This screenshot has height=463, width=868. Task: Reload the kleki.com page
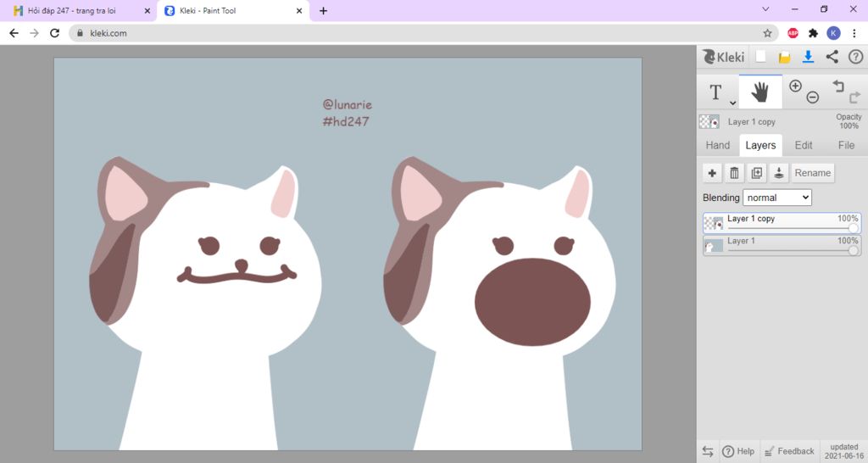tap(54, 33)
